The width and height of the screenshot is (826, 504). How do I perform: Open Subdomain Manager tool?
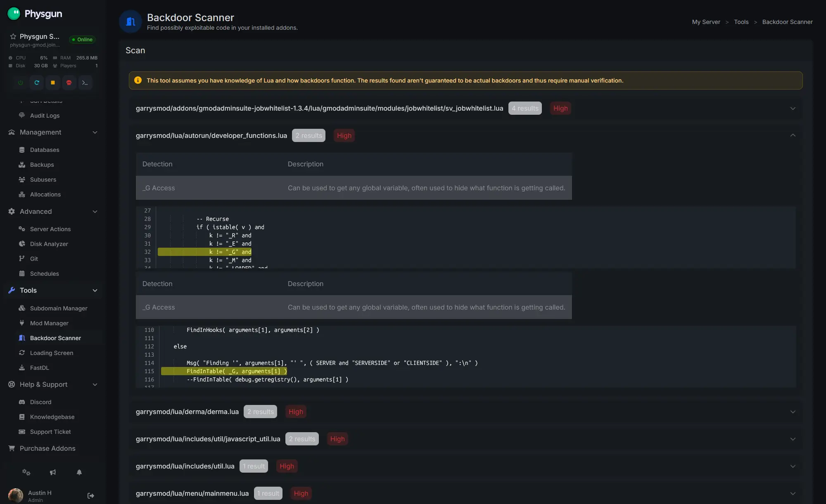pyautogui.click(x=59, y=308)
